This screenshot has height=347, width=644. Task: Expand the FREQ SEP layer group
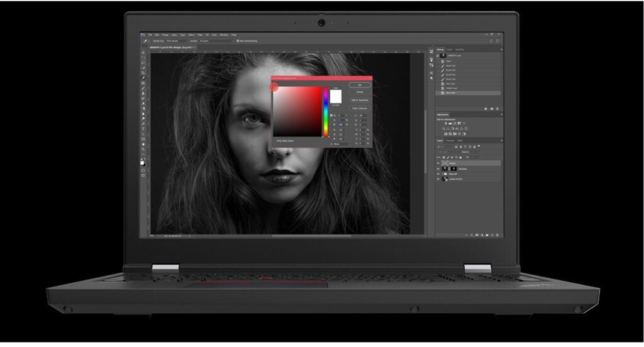tap(443, 174)
